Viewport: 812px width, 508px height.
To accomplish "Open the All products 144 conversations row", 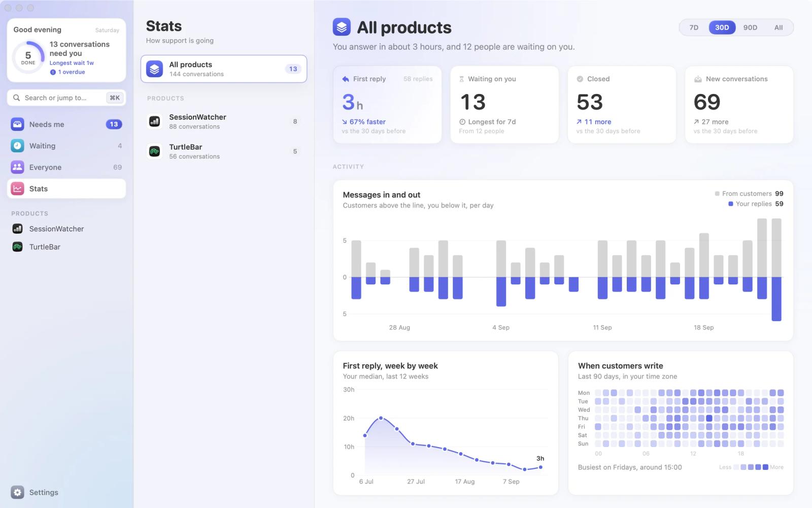I will [224, 69].
